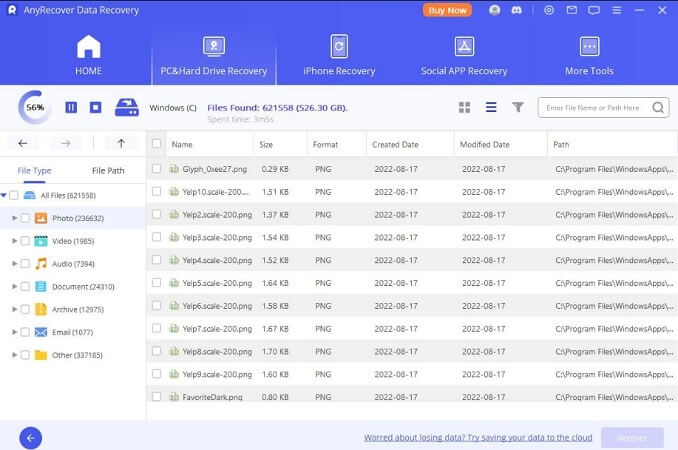This screenshot has height=450, width=678.
Task: Check the Photo category checkbox
Action: (24, 218)
